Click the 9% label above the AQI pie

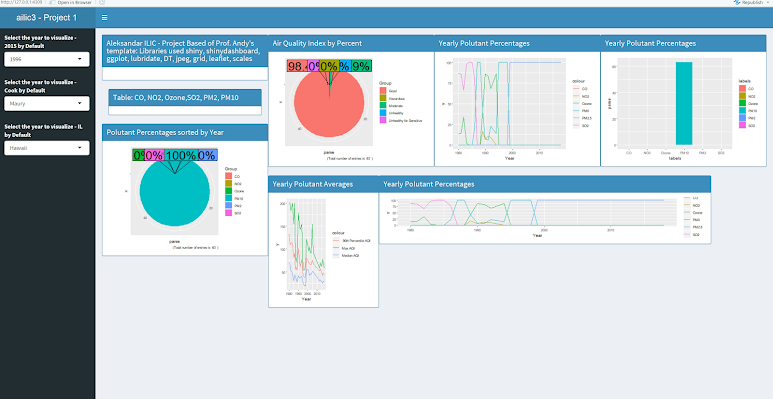tap(361, 66)
